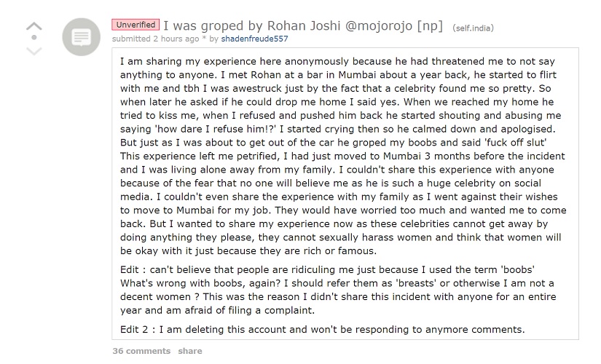Image resolution: width=601 pixels, height=364 pixels.
Task: Visit the self.india domain link
Action: click(473, 28)
